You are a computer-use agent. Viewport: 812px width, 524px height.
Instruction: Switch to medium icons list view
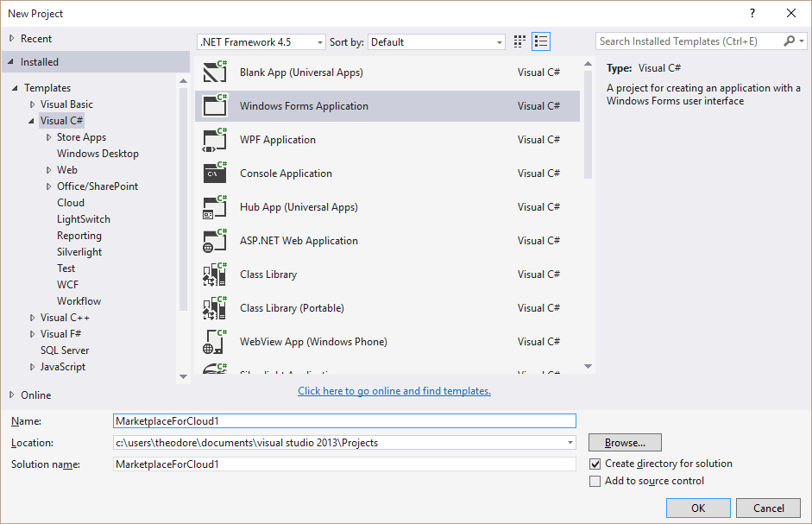(x=541, y=41)
